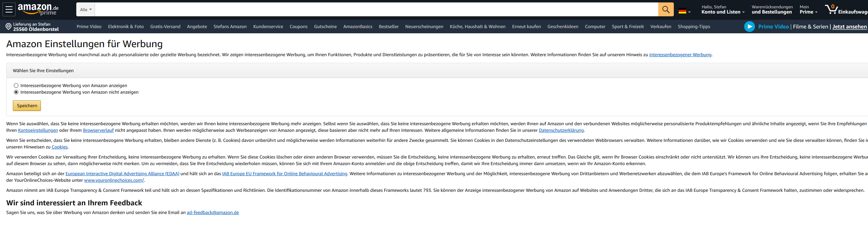This screenshot has height=231, width=868.
Task: Open the interessenbezogener Werbung link
Action: coord(680,55)
